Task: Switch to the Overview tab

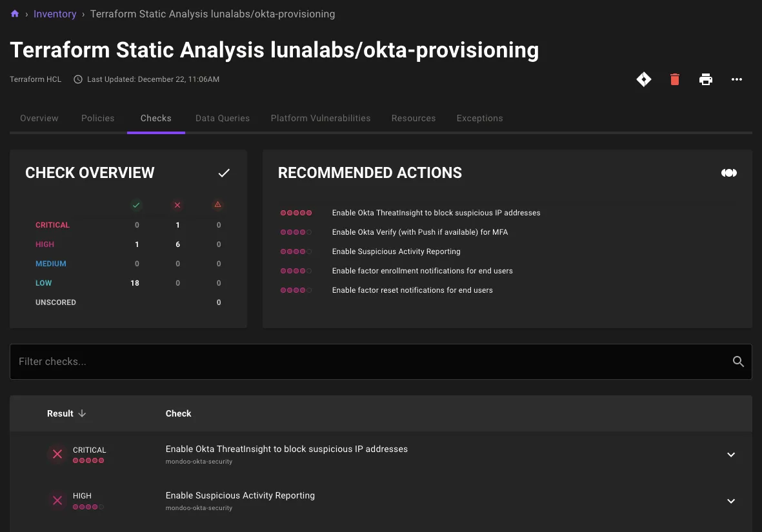Action: (39, 118)
